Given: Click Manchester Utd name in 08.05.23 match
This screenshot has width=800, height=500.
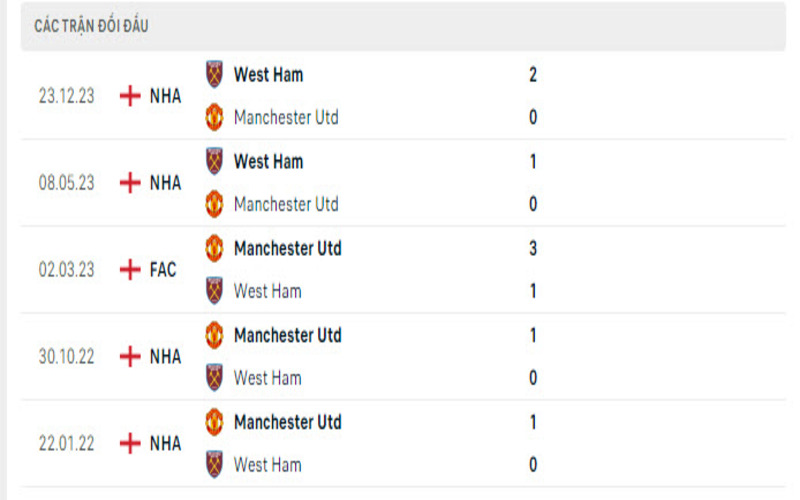Looking at the screenshot, I should pos(286,204).
